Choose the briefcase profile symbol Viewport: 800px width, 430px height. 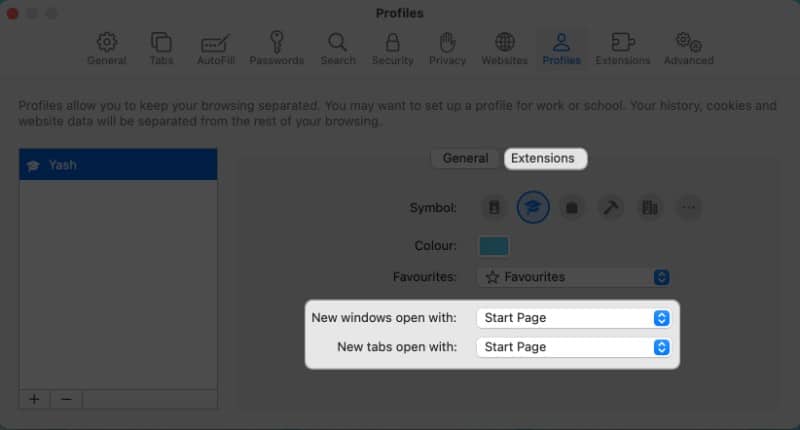tap(572, 208)
